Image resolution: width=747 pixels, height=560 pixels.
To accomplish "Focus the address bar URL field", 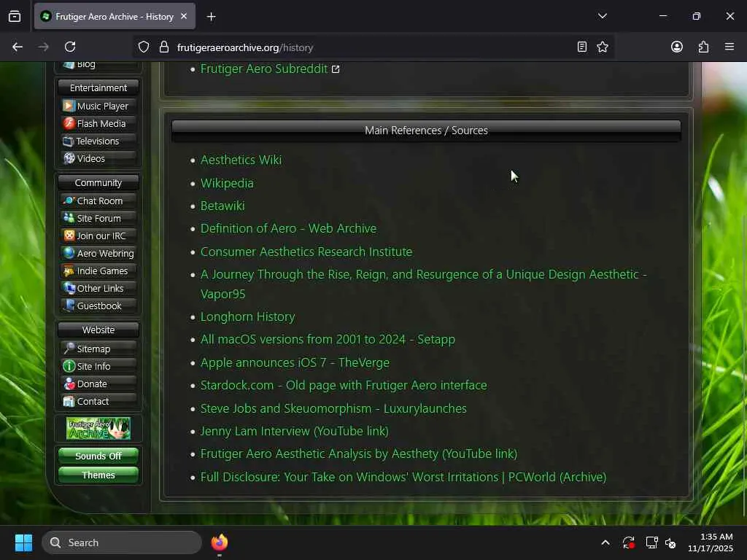I will coord(371,47).
